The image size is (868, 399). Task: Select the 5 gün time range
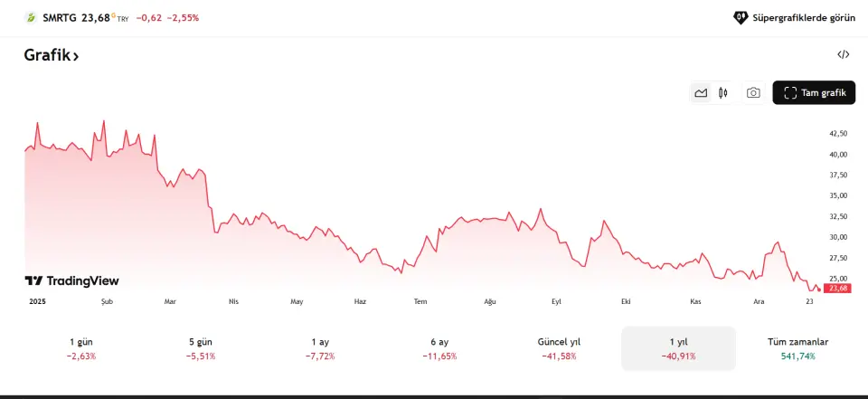pos(200,348)
